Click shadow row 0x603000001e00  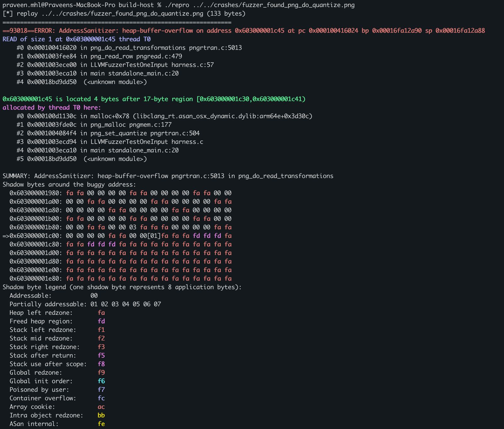pos(120,270)
